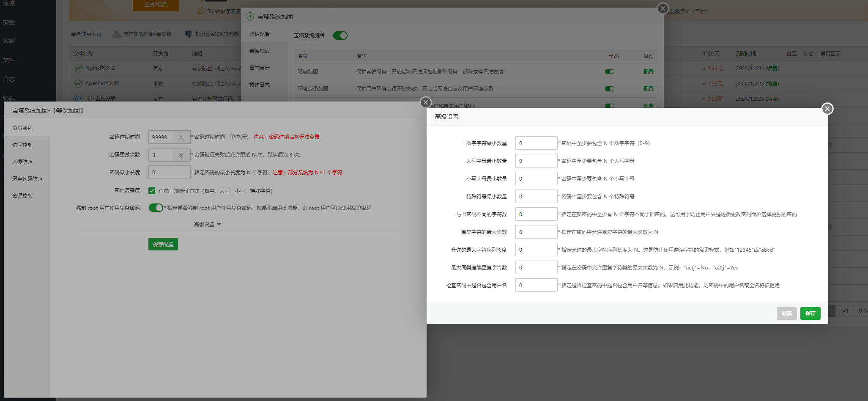The height and width of the screenshot is (401, 868).
Task: Select 恶意代码防范 in the side menu
Action: click(27, 179)
